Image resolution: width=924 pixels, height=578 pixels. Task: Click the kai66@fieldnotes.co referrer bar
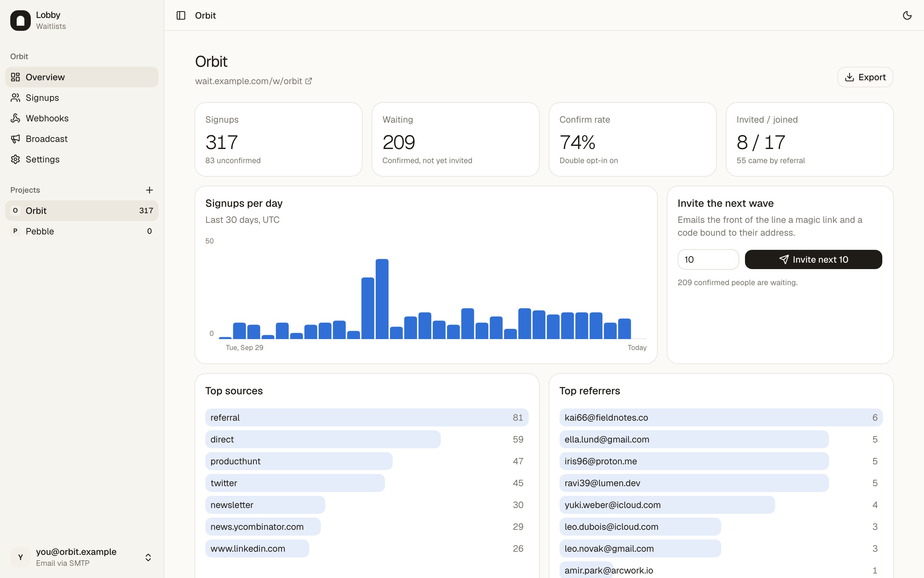click(x=721, y=417)
